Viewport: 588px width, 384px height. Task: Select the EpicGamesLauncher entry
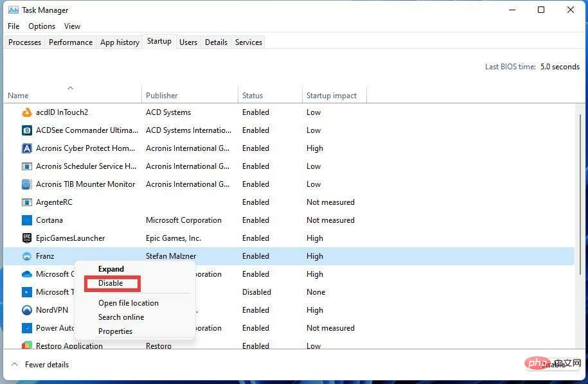point(71,238)
